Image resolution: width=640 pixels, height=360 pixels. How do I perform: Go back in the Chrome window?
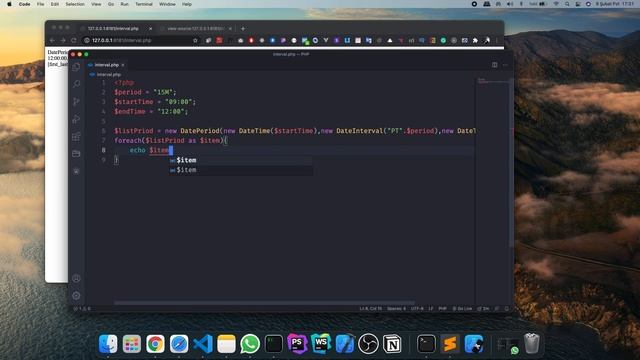52,40
